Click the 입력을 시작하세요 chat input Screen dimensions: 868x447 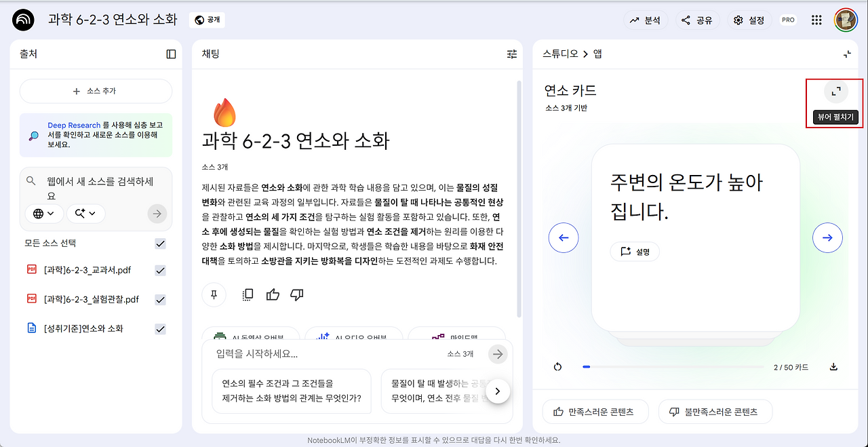coord(325,354)
